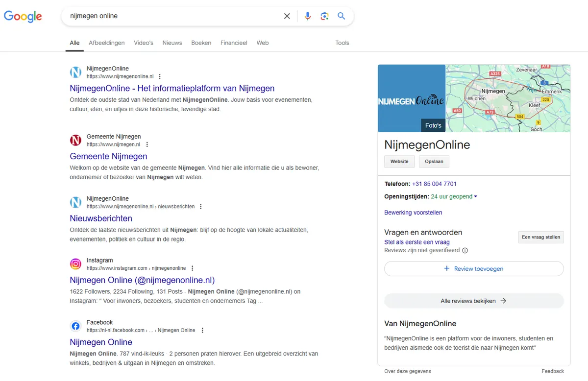The image size is (588, 381).
Task: Click Over deze gegevens link
Action: click(408, 371)
